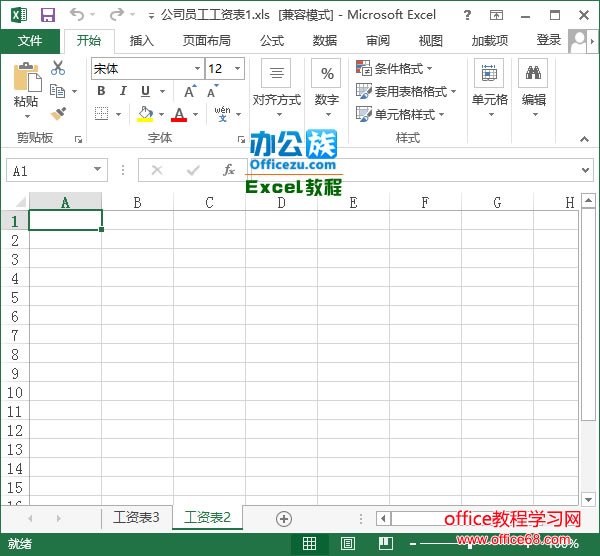Select the 工资表3 sheet tab
The height and width of the screenshot is (556, 600).
136,517
